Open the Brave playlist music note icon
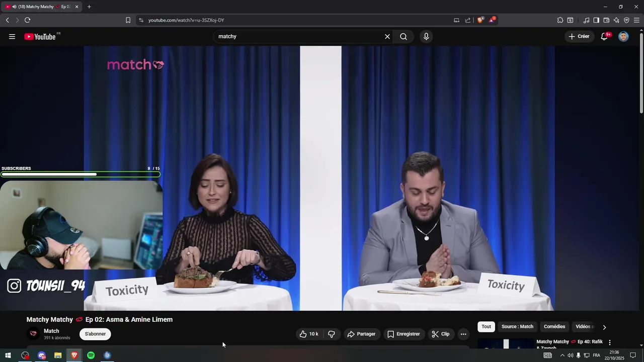644x362 pixels. [586, 20]
